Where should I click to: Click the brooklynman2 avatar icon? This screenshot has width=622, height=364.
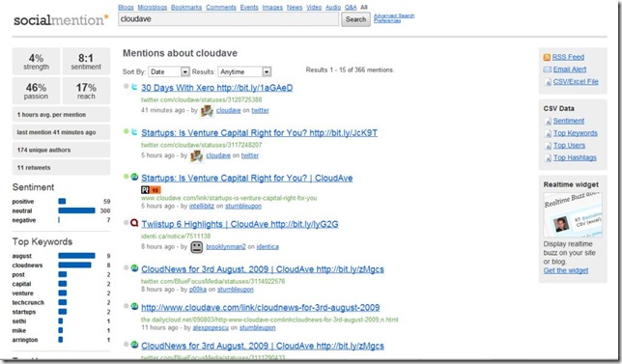click(x=196, y=247)
